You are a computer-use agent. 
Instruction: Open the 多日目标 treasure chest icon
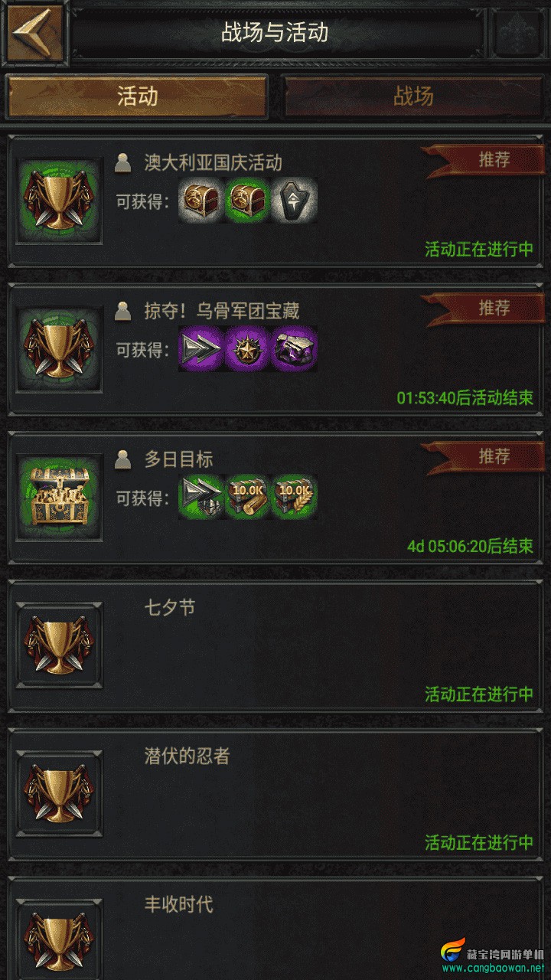pos(60,498)
